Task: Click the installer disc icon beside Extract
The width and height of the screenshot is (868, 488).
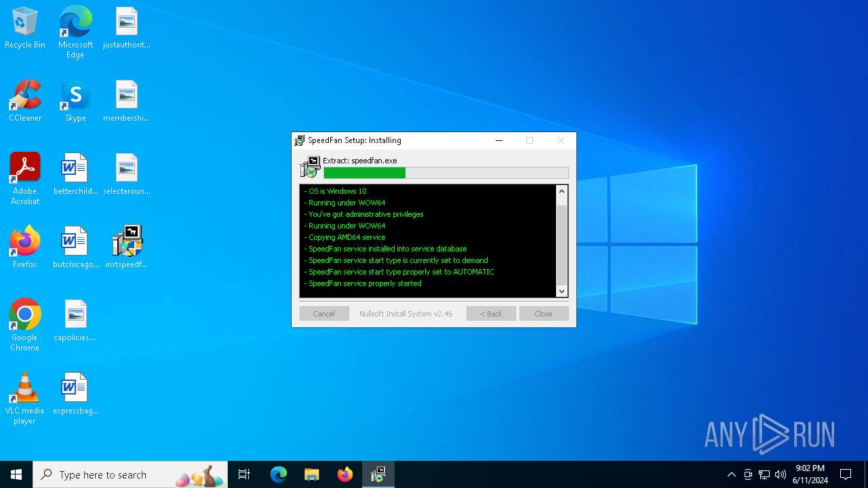Action: coord(310,167)
